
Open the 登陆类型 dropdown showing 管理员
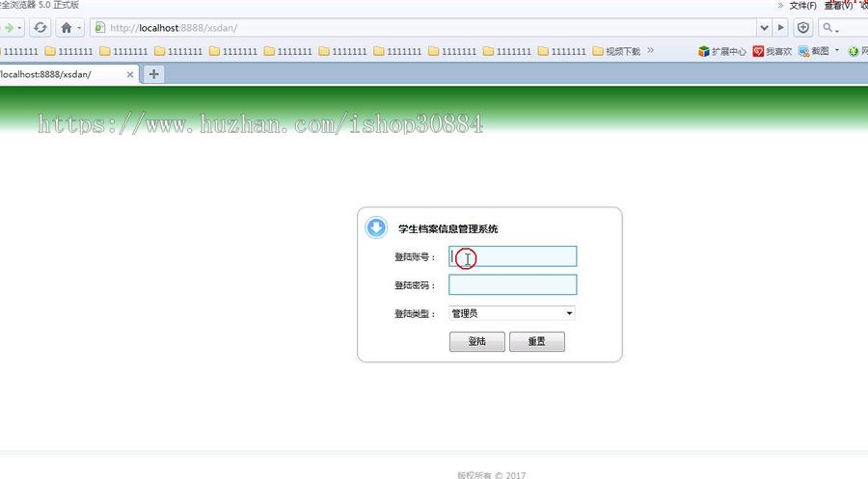click(512, 313)
